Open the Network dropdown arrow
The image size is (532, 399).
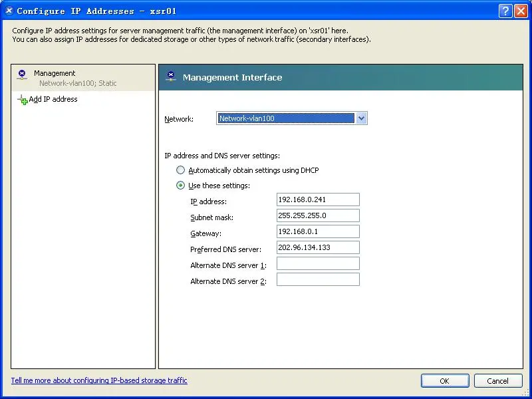(361, 118)
